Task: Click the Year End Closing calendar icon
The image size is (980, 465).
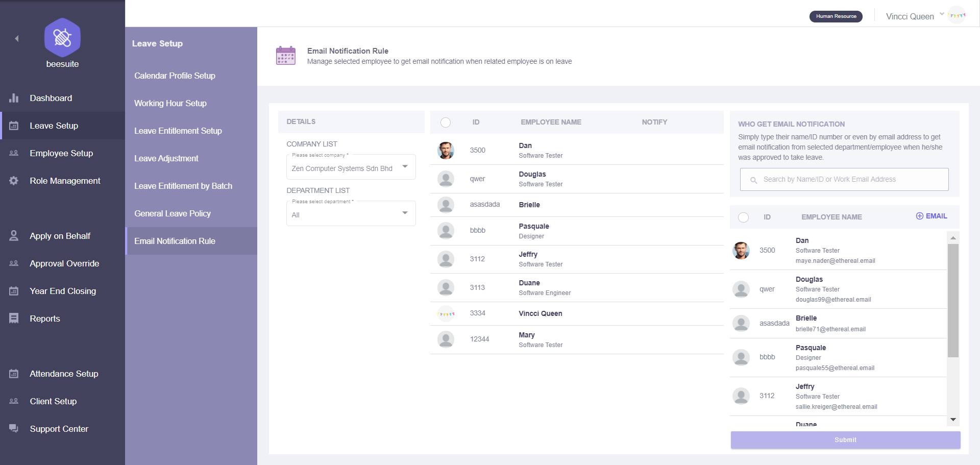Action: [x=14, y=291]
